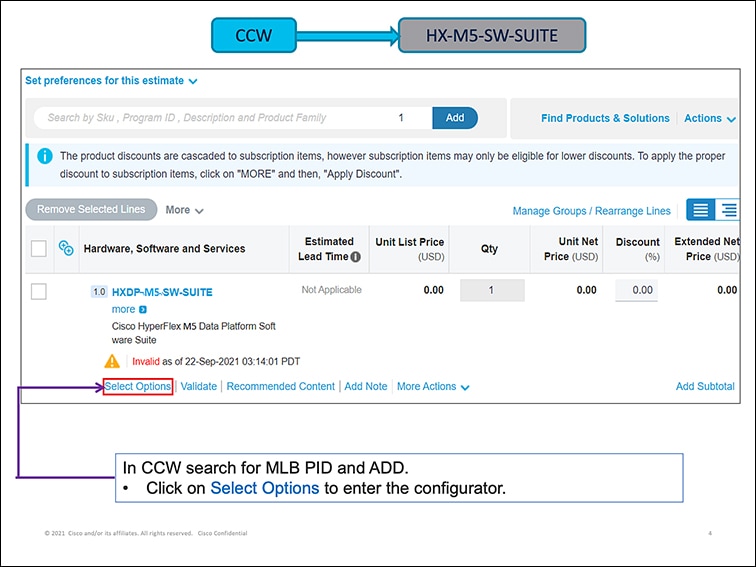This screenshot has height=567, width=756.
Task: Click the Invalid status text
Action: point(146,362)
